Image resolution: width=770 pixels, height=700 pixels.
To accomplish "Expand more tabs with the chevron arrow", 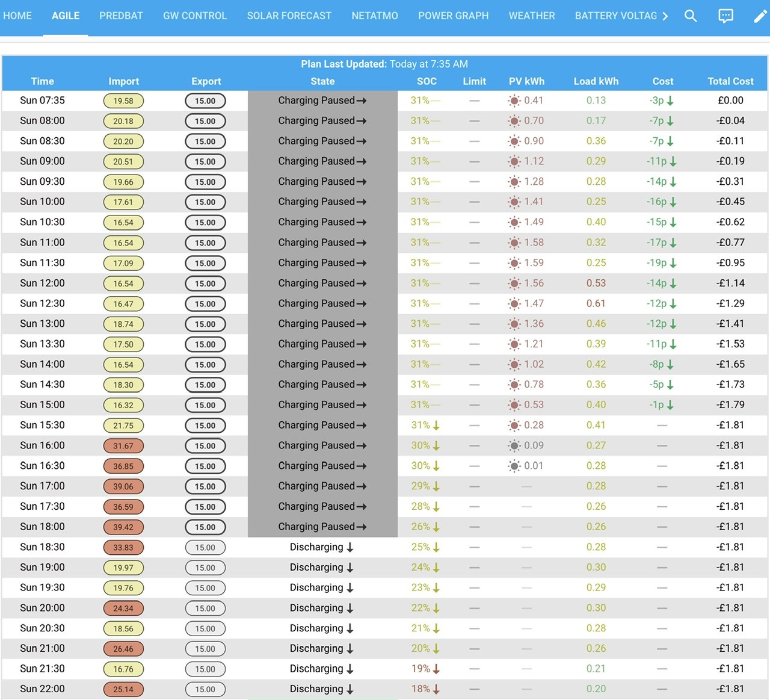I will point(665,16).
